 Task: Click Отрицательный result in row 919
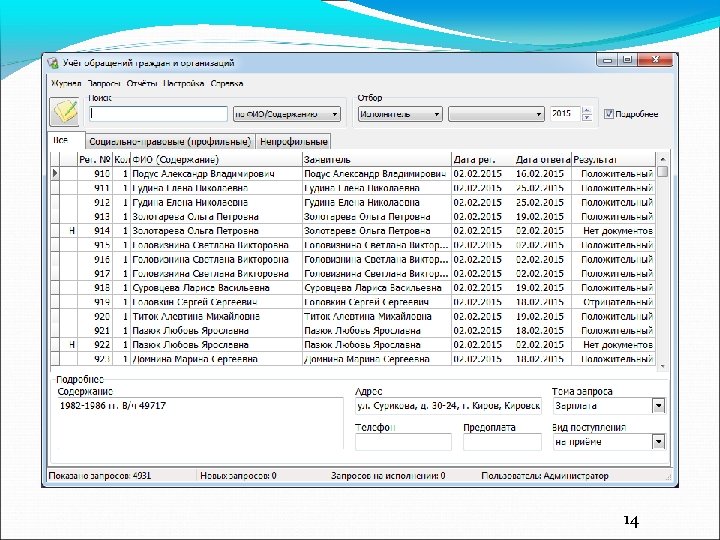(x=618, y=302)
